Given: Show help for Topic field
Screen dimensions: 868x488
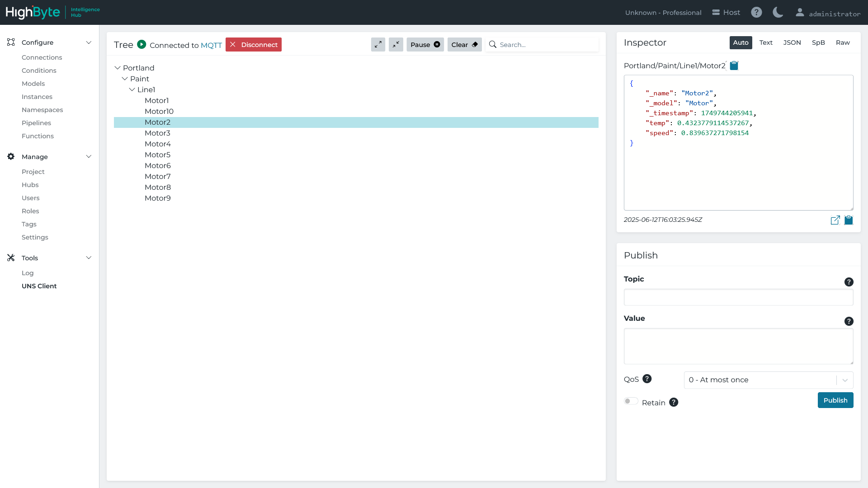Looking at the screenshot, I should coord(849,282).
